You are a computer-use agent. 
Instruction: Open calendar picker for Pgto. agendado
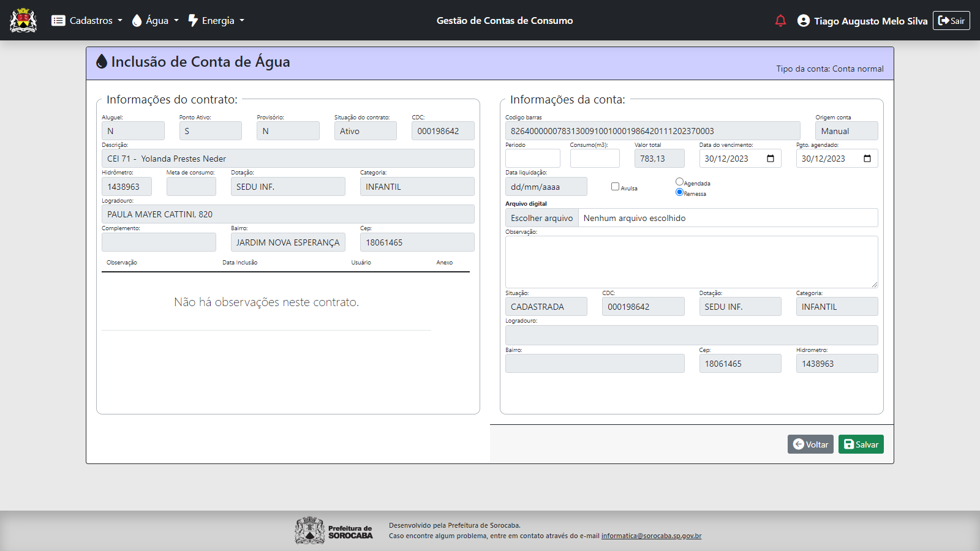click(867, 159)
